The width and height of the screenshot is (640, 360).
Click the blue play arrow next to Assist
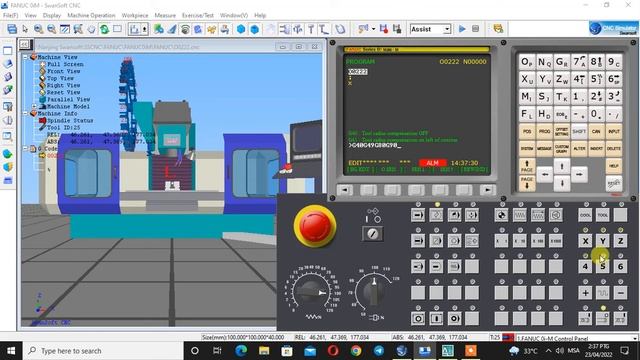pos(462,29)
